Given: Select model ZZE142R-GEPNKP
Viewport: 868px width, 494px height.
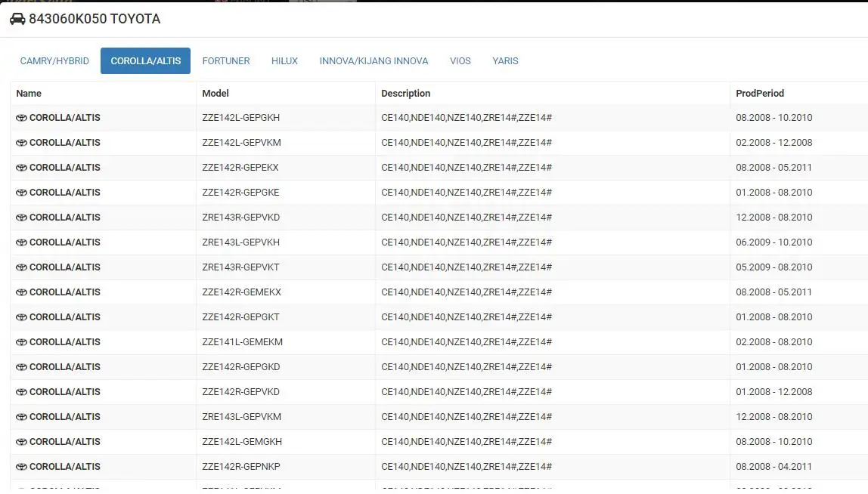Looking at the screenshot, I should click(240, 466).
